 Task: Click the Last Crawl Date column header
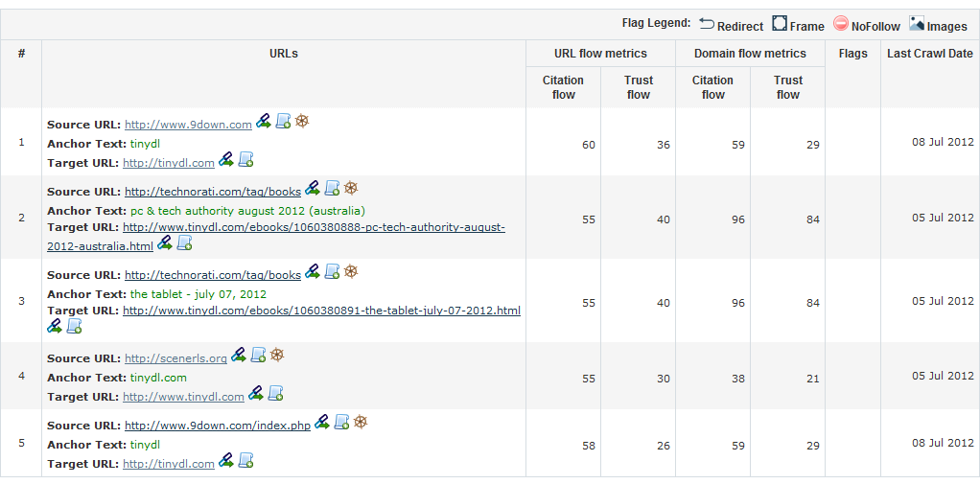(930, 54)
